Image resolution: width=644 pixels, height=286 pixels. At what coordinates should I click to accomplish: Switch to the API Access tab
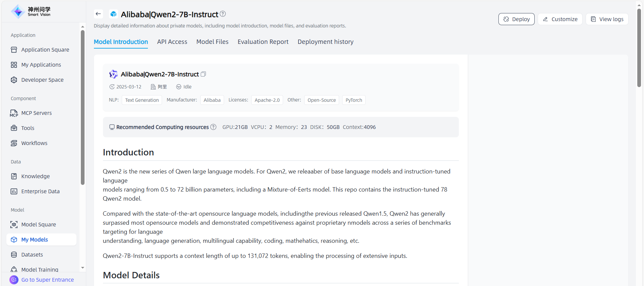[172, 42]
